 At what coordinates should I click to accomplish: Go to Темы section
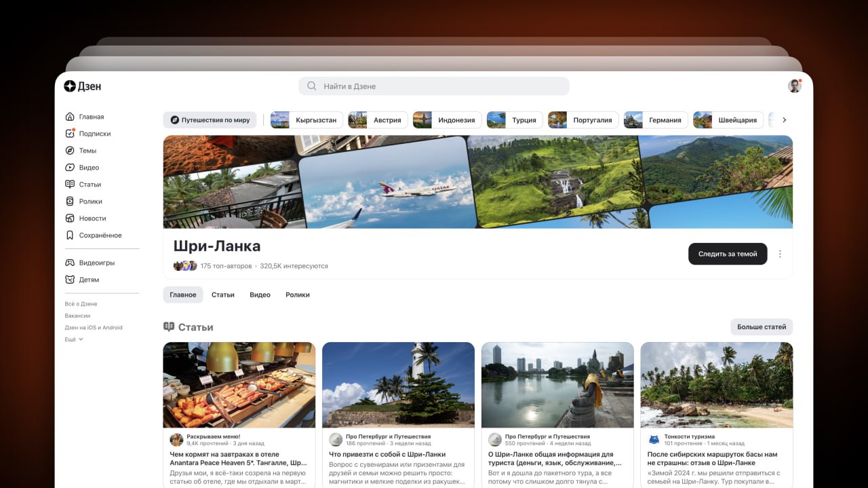click(87, 151)
